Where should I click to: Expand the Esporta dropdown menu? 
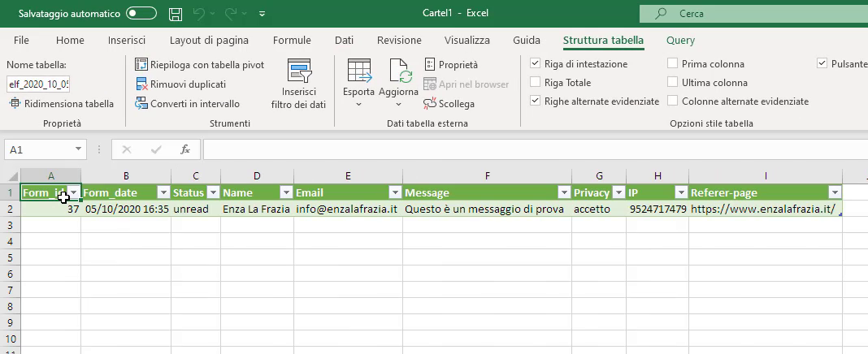coord(358,104)
